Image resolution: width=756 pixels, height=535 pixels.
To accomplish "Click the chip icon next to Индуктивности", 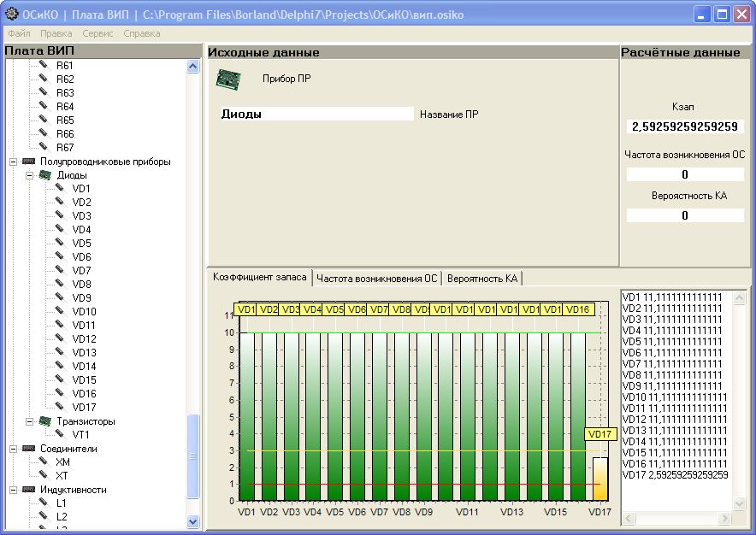I will (29, 489).
